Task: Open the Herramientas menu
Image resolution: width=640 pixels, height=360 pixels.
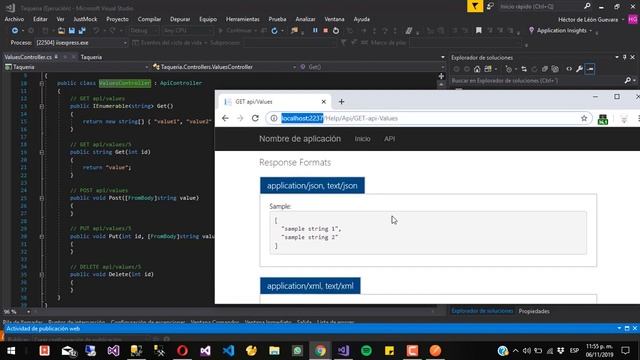Action: pyautogui.click(x=242, y=19)
